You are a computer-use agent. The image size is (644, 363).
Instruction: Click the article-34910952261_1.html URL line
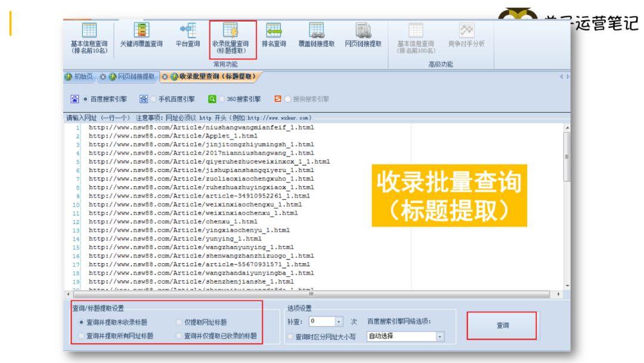click(199, 196)
